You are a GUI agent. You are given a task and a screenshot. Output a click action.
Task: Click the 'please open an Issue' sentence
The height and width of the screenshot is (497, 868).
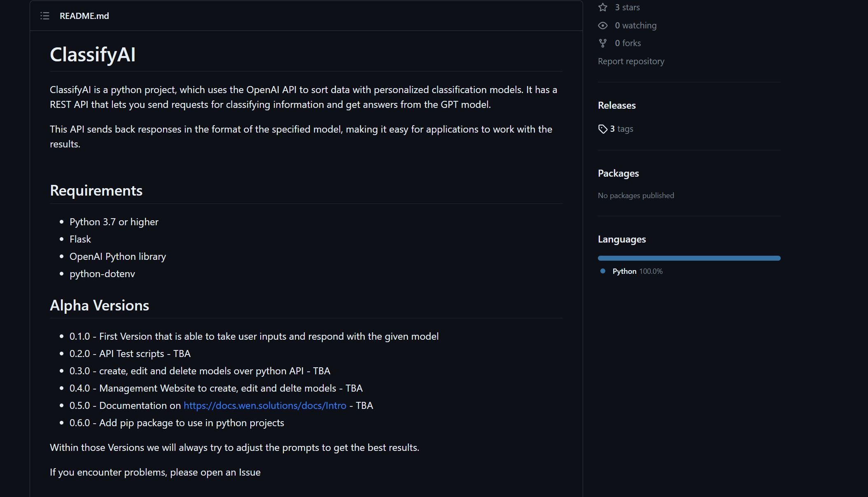coord(155,472)
